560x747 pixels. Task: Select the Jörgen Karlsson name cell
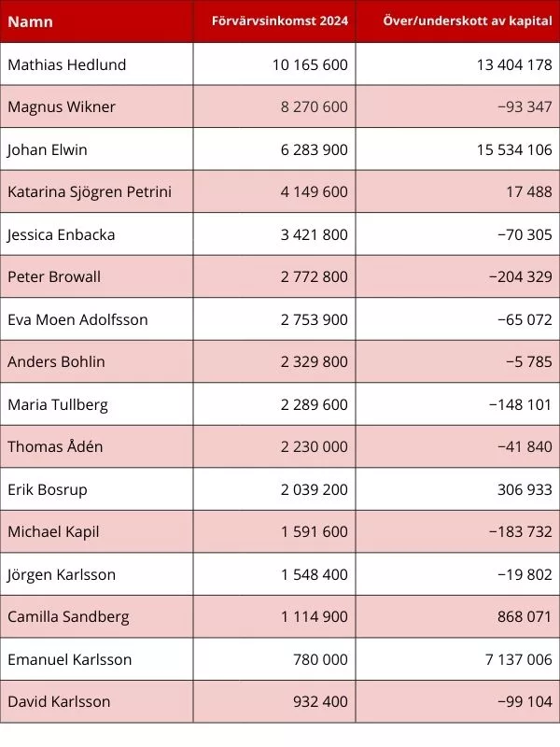(62, 574)
